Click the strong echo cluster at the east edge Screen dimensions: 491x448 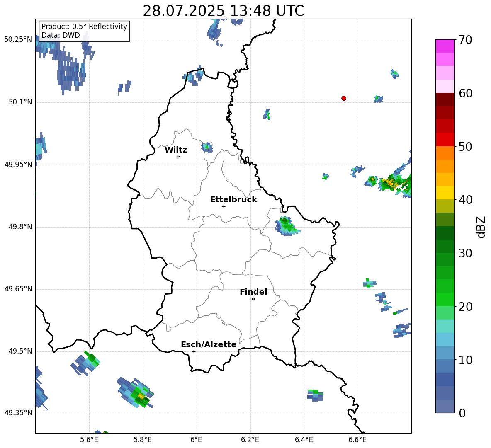pos(395,183)
